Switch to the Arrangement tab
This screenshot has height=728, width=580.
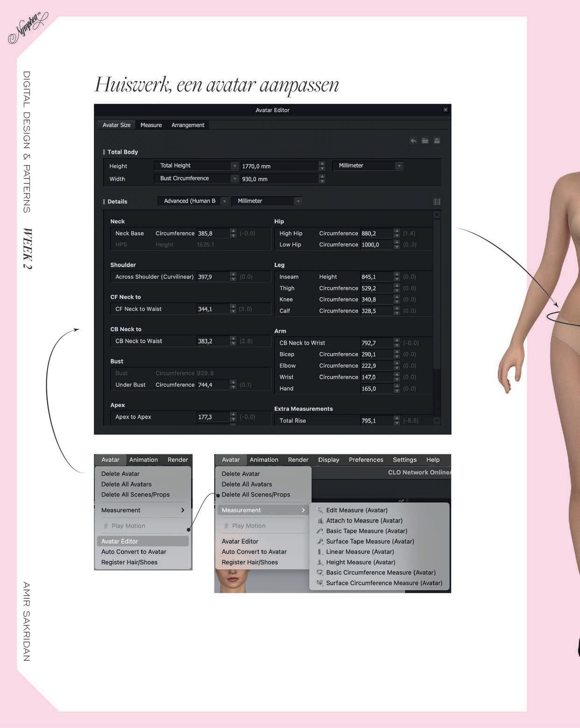(x=188, y=125)
